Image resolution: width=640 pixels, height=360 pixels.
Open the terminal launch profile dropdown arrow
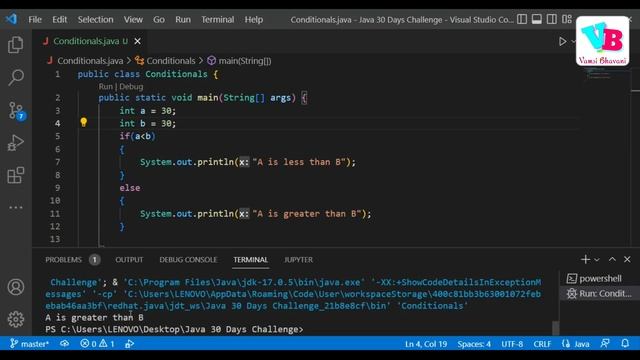tap(597, 260)
